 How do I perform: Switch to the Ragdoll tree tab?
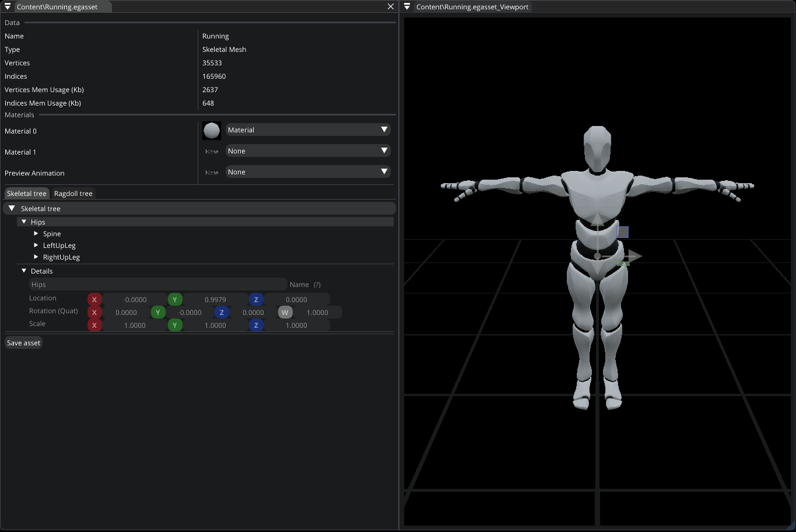(73, 194)
